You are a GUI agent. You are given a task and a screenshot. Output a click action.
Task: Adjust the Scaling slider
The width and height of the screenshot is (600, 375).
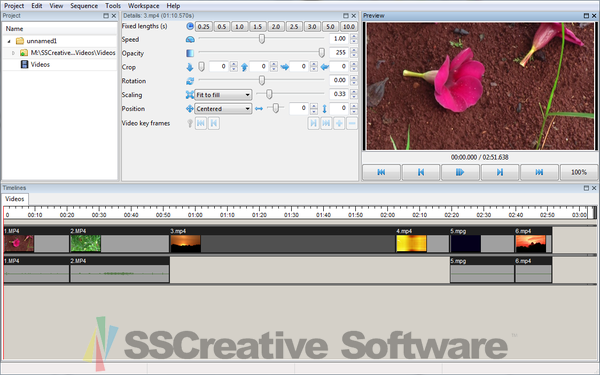point(290,94)
